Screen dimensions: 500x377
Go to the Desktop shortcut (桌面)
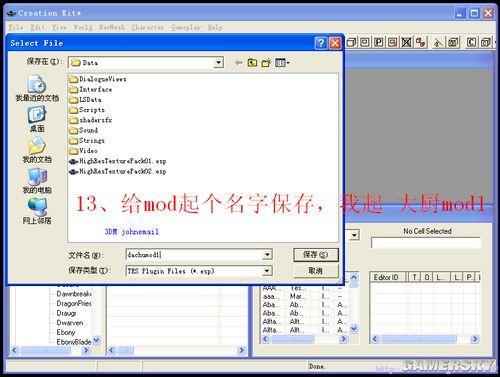[x=37, y=119]
